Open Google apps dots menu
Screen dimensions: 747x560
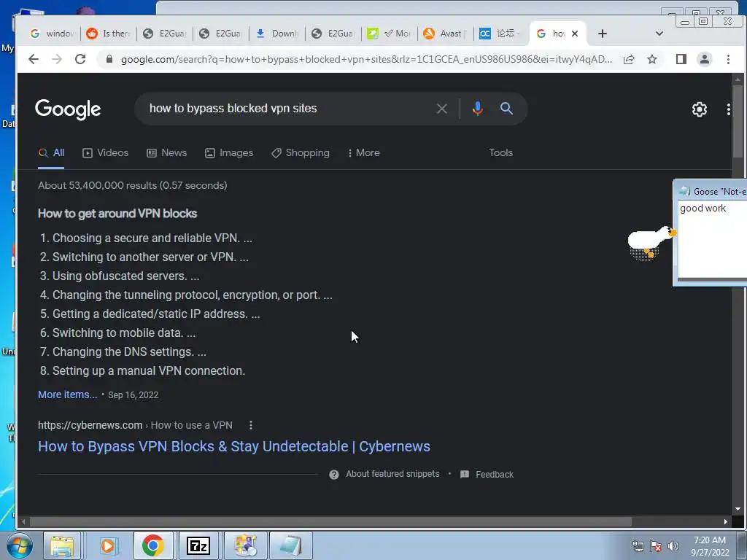[729, 109]
